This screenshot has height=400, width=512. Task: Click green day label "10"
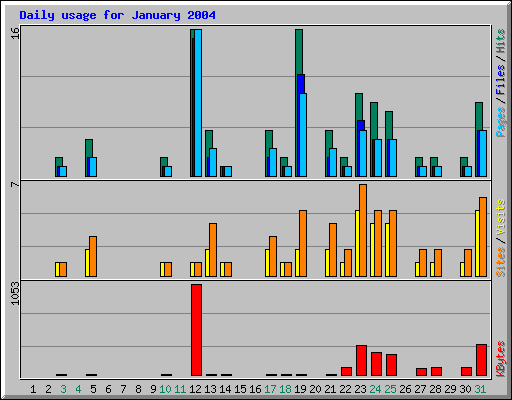[166, 389]
